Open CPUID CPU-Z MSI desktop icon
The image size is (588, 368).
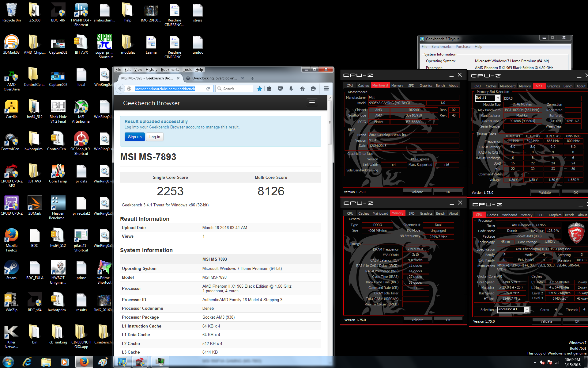[12, 175]
